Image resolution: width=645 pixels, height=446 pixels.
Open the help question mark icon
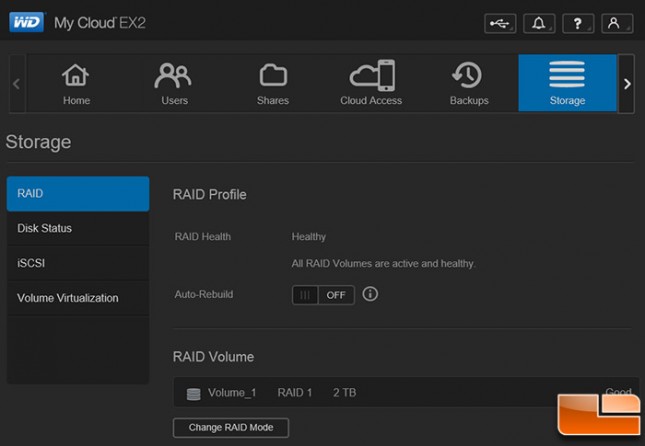pos(578,23)
